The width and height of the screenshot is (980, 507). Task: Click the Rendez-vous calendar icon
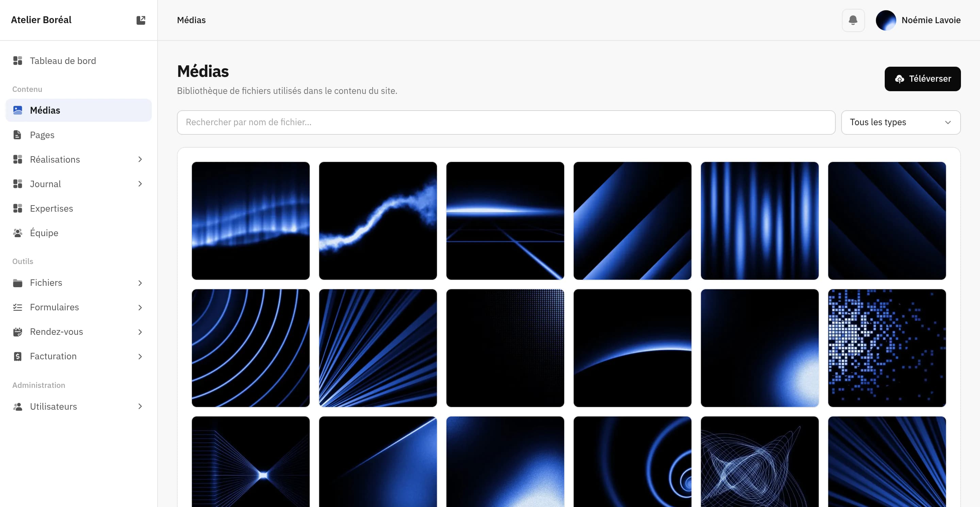pos(17,332)
